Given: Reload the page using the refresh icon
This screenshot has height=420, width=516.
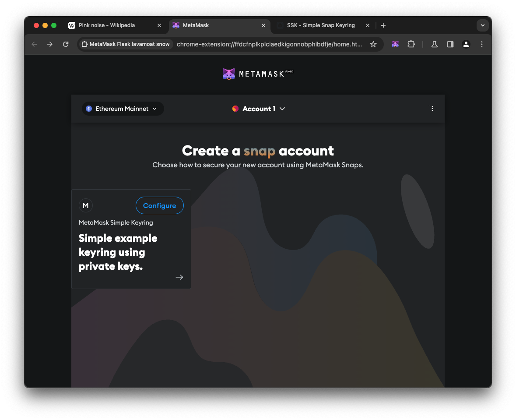Looking at the screenshot, I should [x=66, y=44].
